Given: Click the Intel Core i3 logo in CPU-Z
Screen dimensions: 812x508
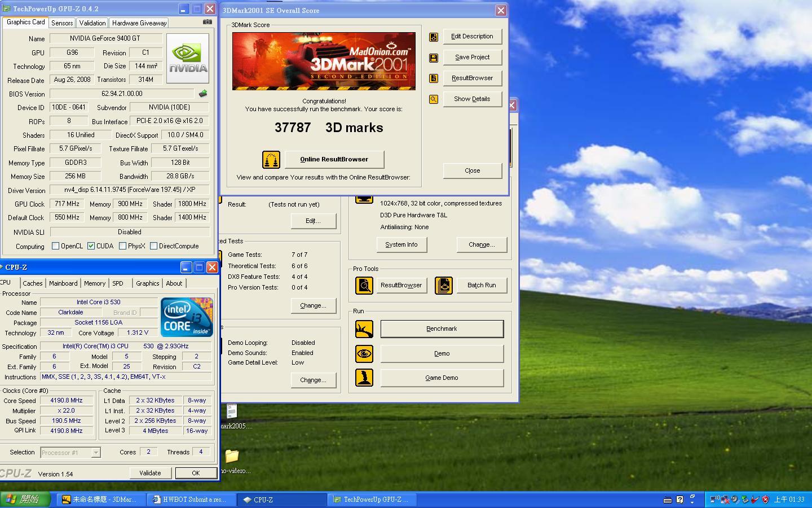Looking at the screenshot, I should 187,317.
